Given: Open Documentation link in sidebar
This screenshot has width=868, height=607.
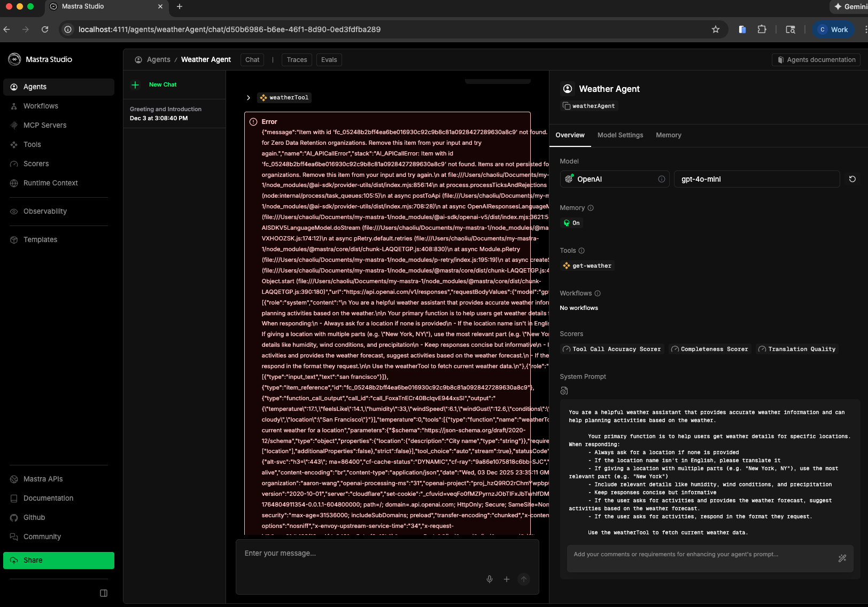Looking at the screenshot, I should [x=59, y=499].
